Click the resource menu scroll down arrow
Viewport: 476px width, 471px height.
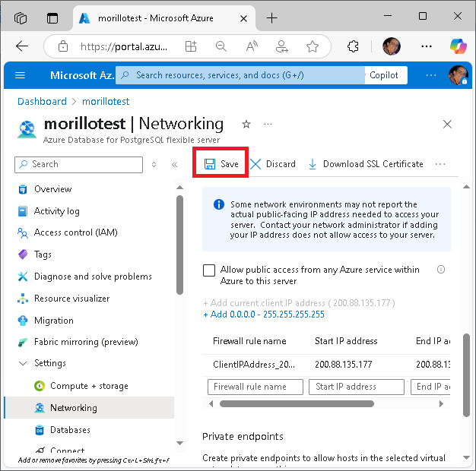179,443
